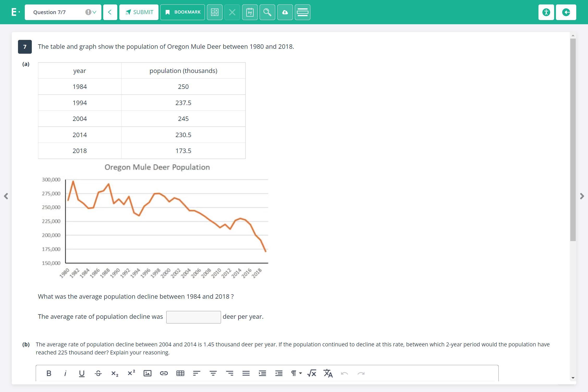Screen dimensions: 588x392
Task: Open math formula square root tool
Action: pos(311,373)
